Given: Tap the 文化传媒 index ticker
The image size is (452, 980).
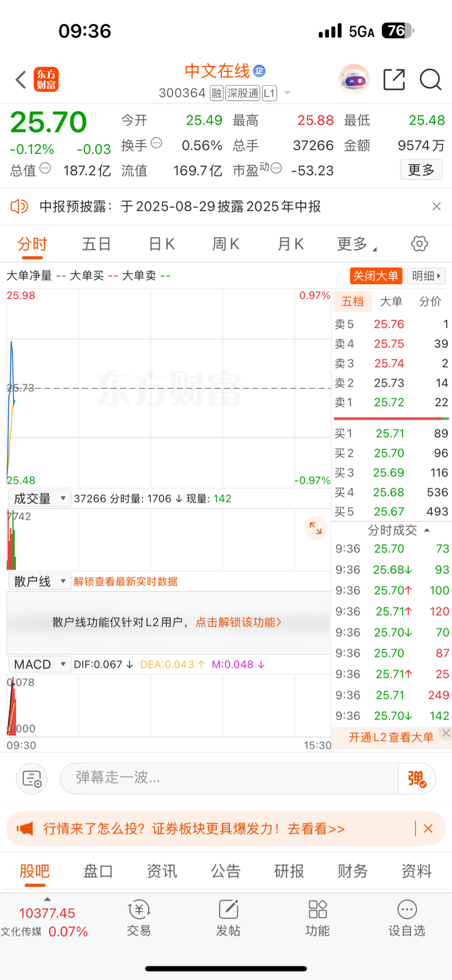Looking at the screenshot, I should (x=45, y=922).
